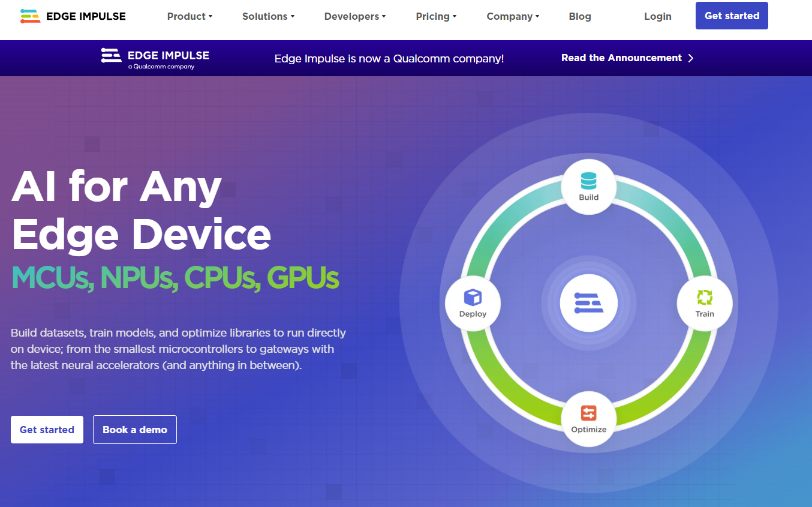The width and height of the screenshot is (812, 507).
Task: Select the Build database icon
Action: (588, 180)
